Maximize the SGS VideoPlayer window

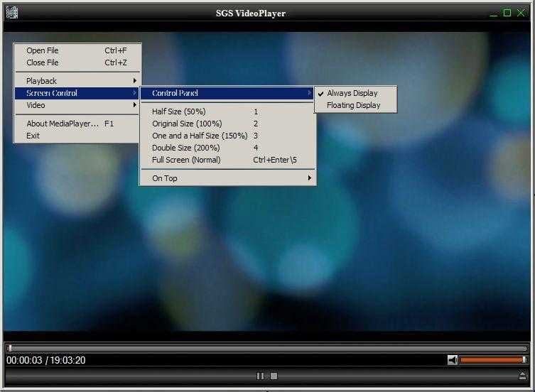point(507,13)
